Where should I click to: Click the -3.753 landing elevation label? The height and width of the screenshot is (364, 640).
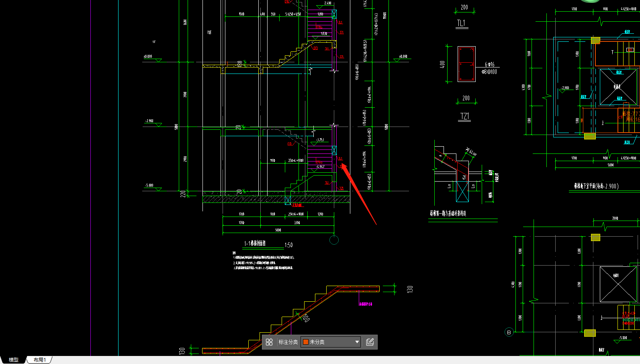point(320,140)
